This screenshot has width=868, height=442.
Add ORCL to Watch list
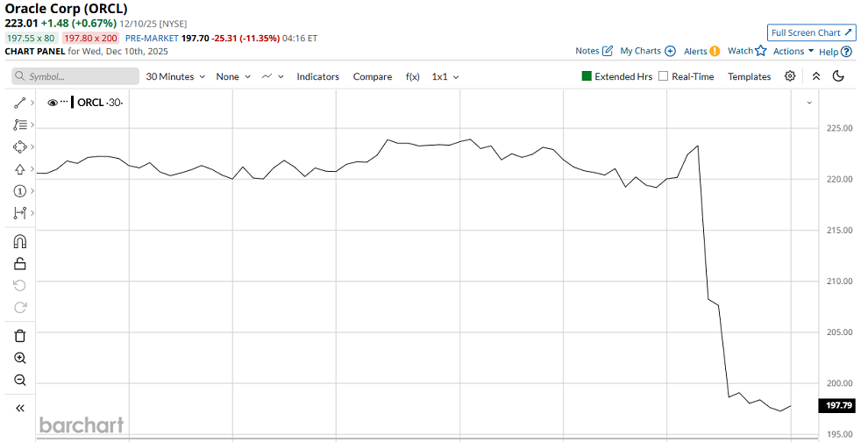click(747, 50)
